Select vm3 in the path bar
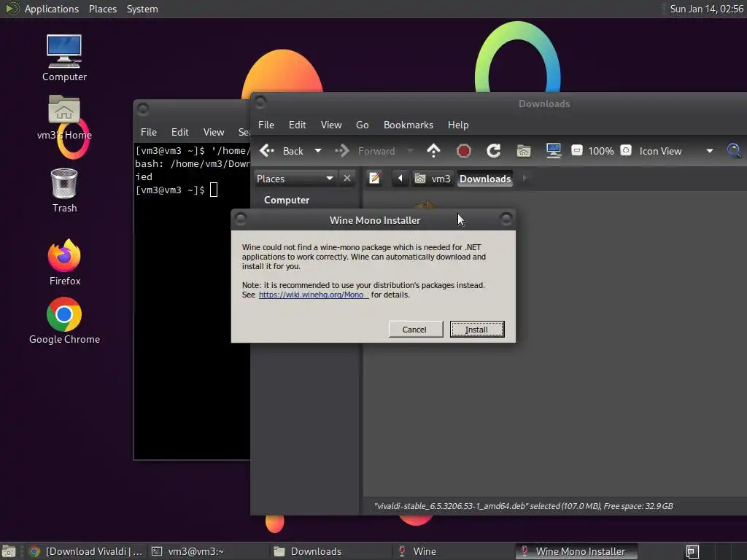747x560 pixels. pos(433,179)
